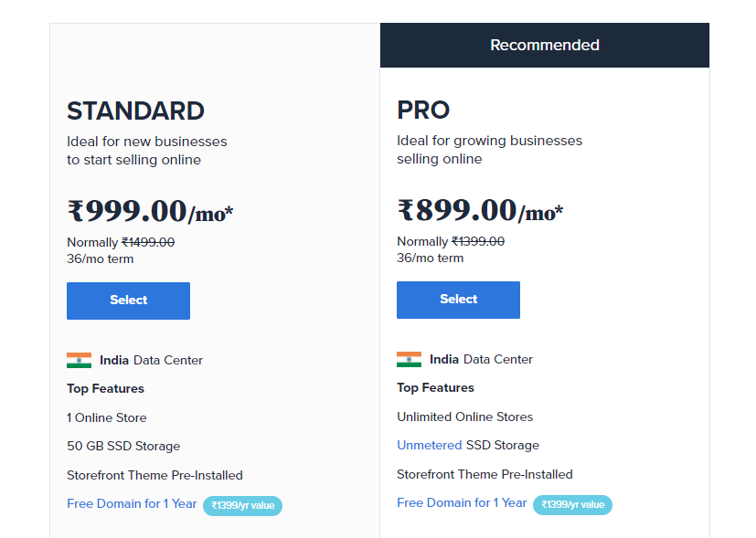Click the ₹899.00/mo price text
756x538 pixels.
coord(480,210)
